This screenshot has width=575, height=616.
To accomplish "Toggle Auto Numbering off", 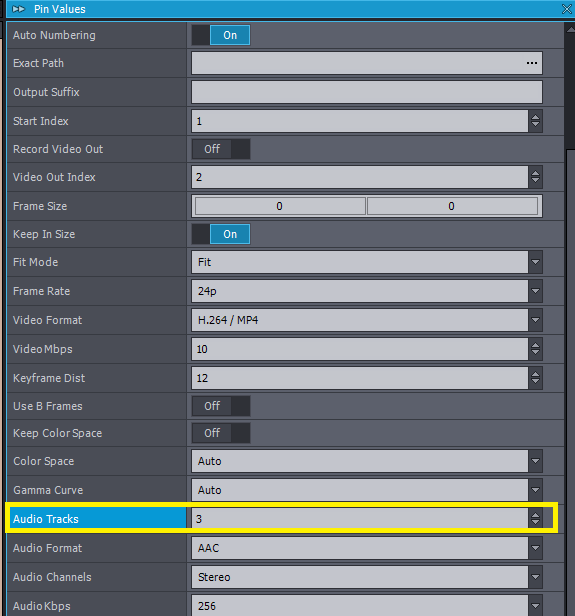I will pos(221,35).
